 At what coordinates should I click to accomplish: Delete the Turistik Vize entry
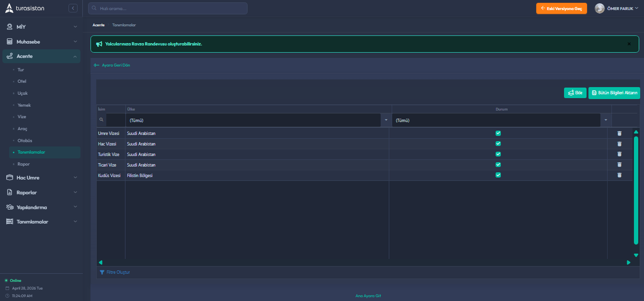(619, 154)
